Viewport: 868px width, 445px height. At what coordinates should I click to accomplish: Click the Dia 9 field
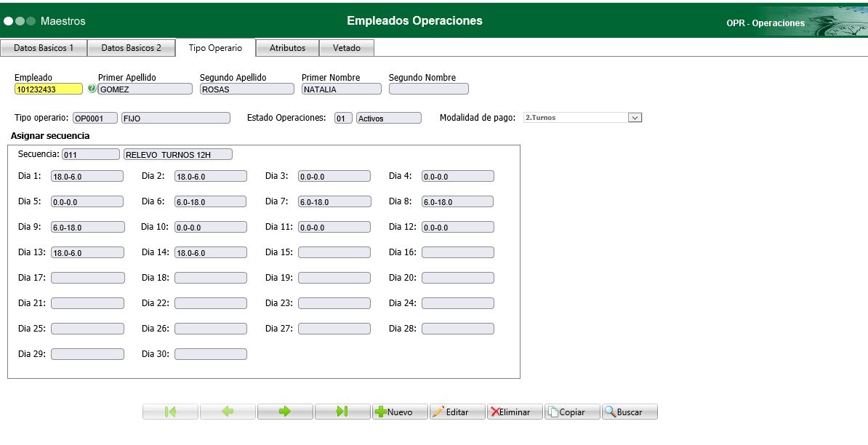pyautogui.click(x=87, y=227)
